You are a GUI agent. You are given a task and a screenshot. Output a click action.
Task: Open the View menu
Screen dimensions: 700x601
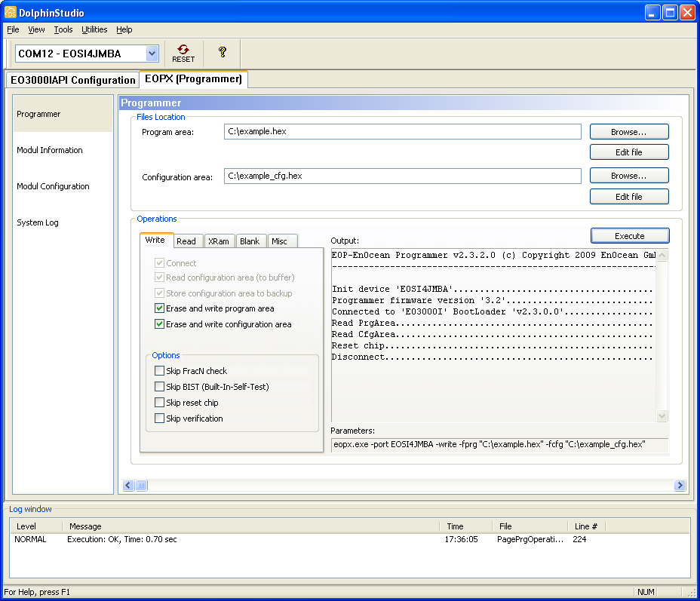pos(36,29)
